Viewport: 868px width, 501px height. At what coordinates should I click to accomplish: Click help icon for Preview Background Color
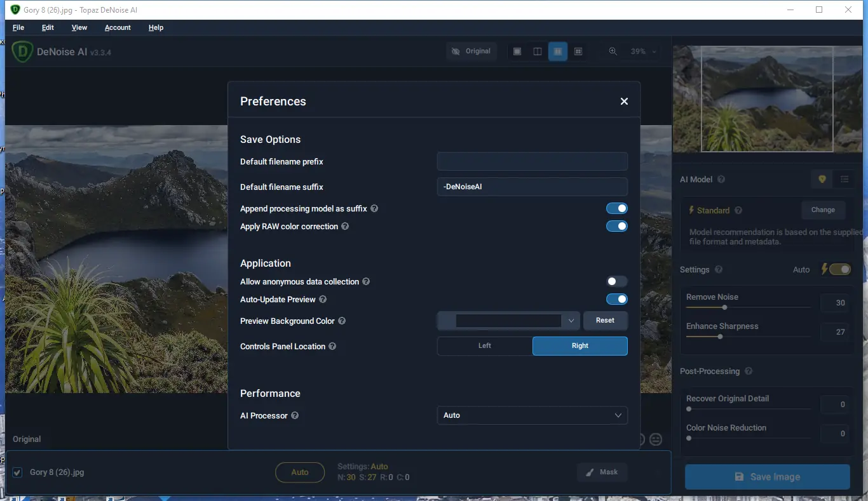point(342,321)
